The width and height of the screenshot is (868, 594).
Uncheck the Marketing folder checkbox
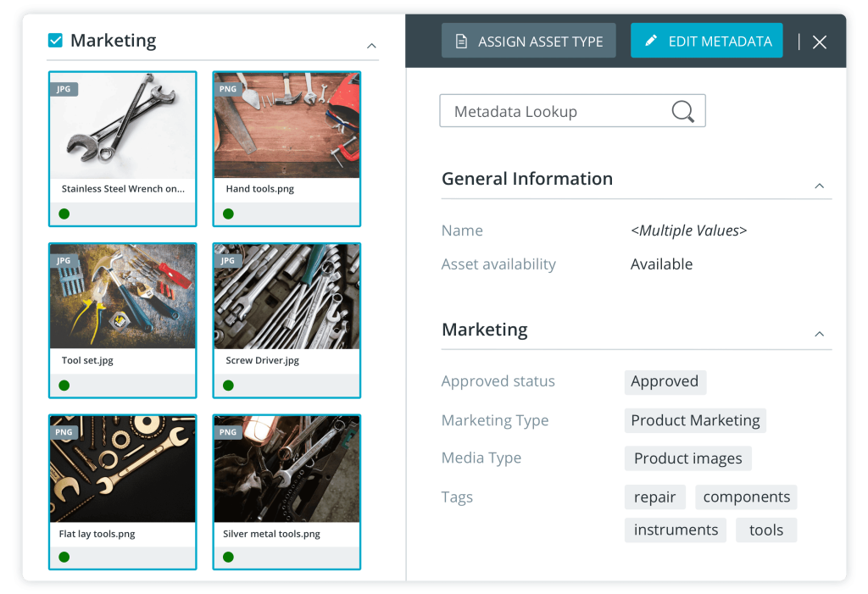56,41
